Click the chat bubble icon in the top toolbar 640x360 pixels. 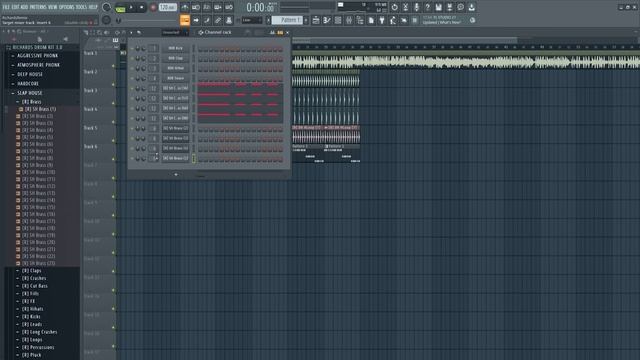pos(460,7)
